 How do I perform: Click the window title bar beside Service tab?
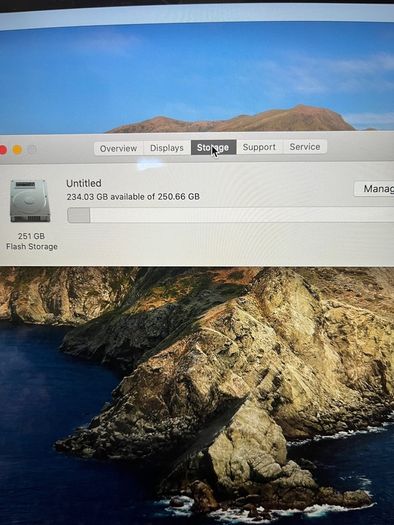pos(360,146)
